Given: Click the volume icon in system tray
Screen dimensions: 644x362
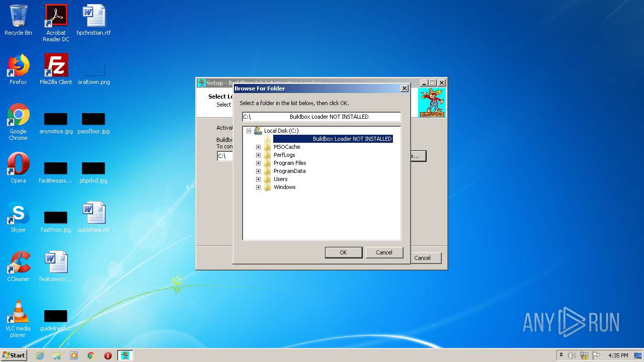Looking at the screenshot, I should coord(572,355).
